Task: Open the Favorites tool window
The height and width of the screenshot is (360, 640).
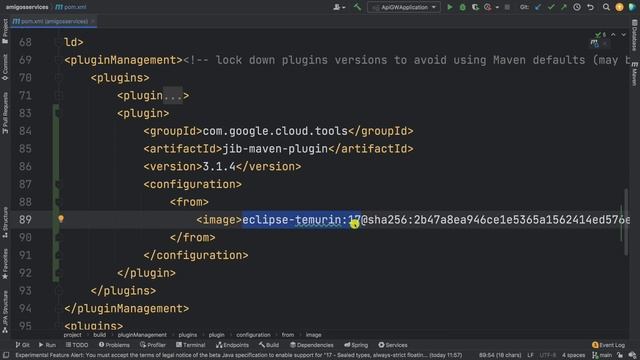Action: (5, 264)
